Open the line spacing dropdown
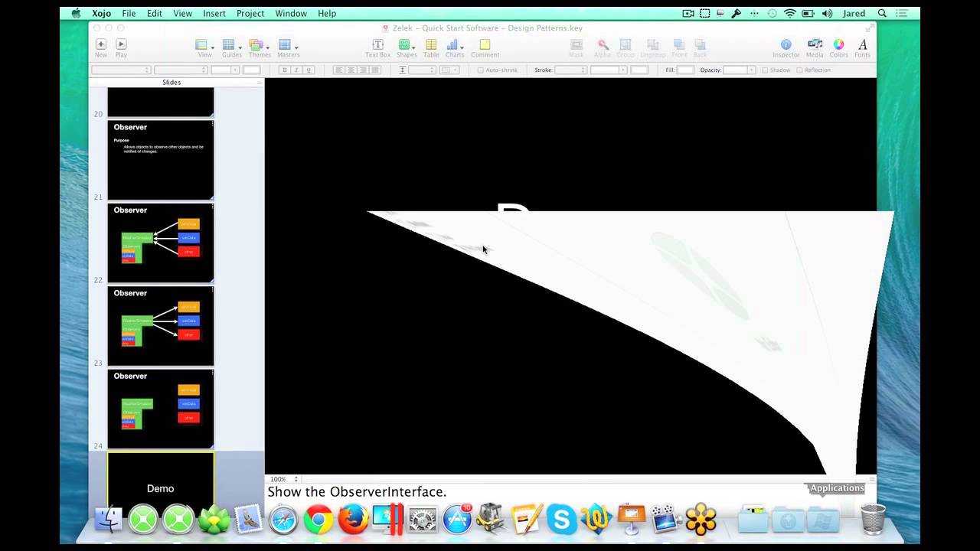980x551 pixels. click(x=422, y=70)
